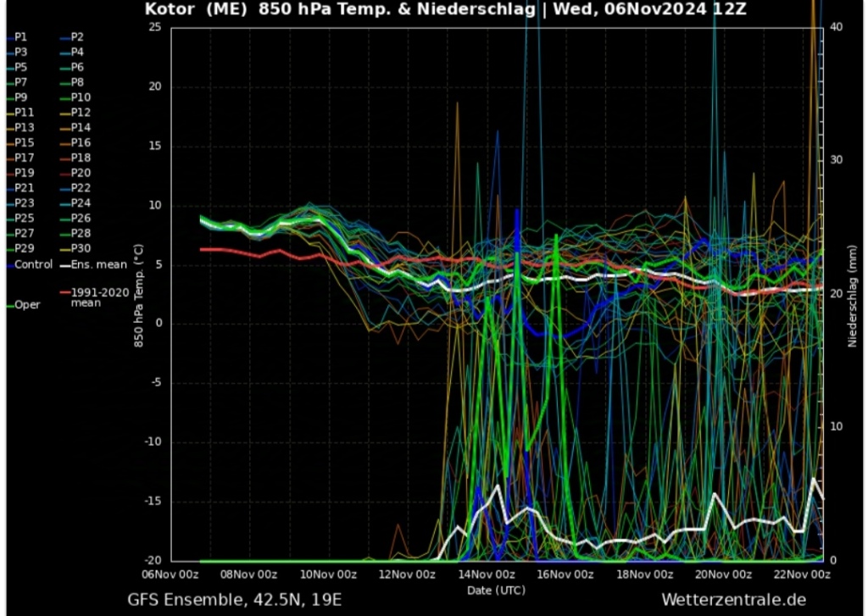
Task: Click the GFS Ensemble, 42.5N, 19E caption
Action: tap(235, 599)
